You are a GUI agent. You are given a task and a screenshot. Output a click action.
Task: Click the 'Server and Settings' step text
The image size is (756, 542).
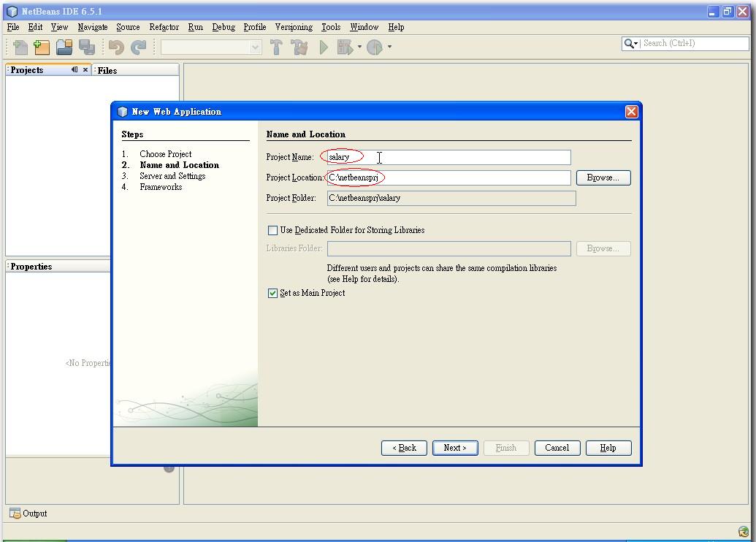[x=172, y=176]
